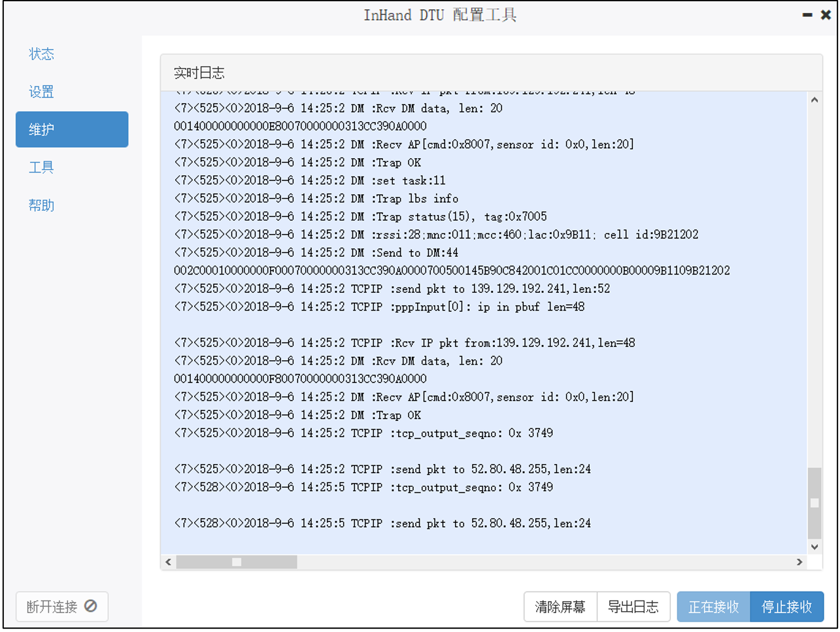
Task: Open the 状态 status page
Action: click(x=41, y=54)
